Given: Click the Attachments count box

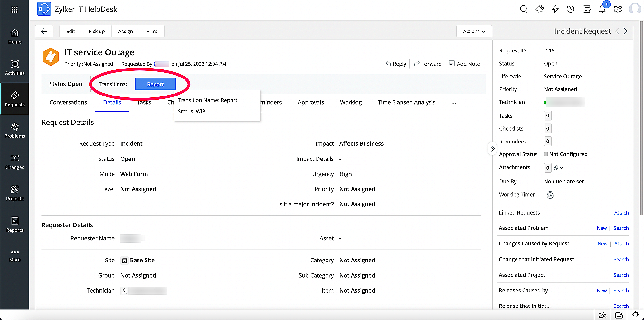Looking at the screenshot, I should point(548,168).
